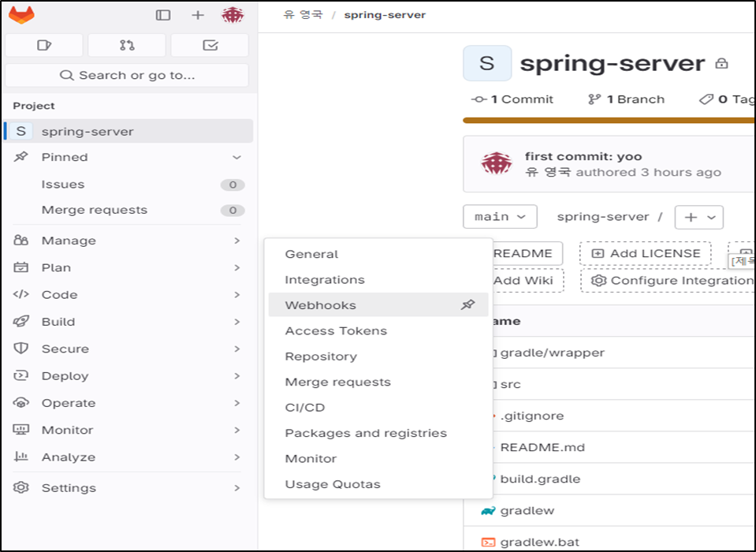Click the Analyze chart icon

pos(20,456)
